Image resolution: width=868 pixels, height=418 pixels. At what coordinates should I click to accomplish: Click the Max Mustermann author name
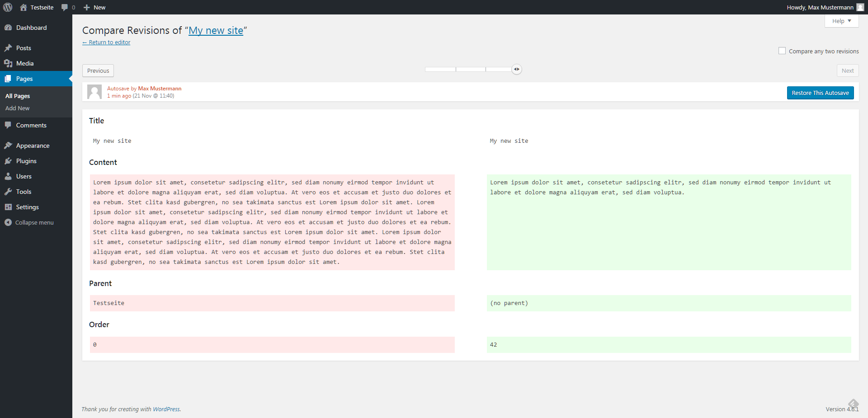(x=160, y=89)
